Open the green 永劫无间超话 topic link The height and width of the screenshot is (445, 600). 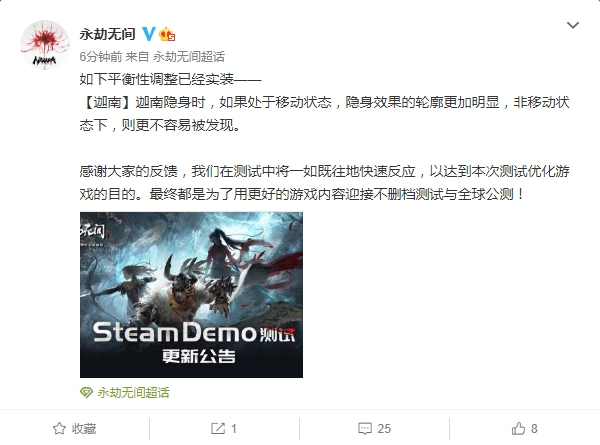(134, 392)
